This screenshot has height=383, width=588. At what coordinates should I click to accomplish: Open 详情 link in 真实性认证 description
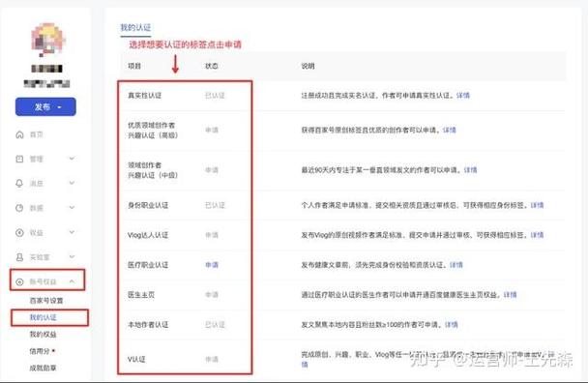pyautogui.click(x=462, y=96)
